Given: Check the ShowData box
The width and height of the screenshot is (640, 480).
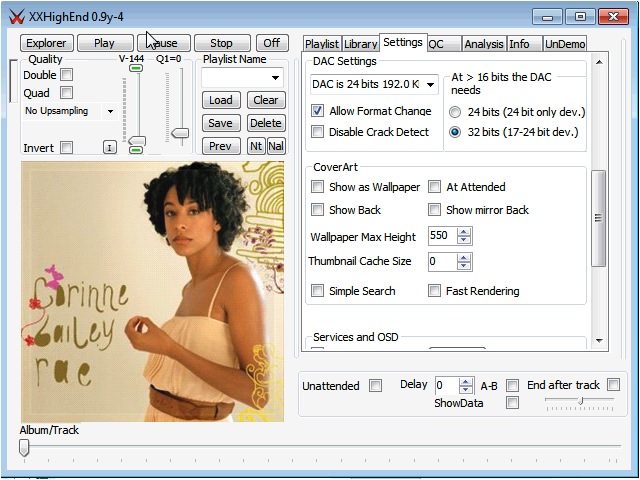Looking at the screenshot, I should click(x=512, y=402).
